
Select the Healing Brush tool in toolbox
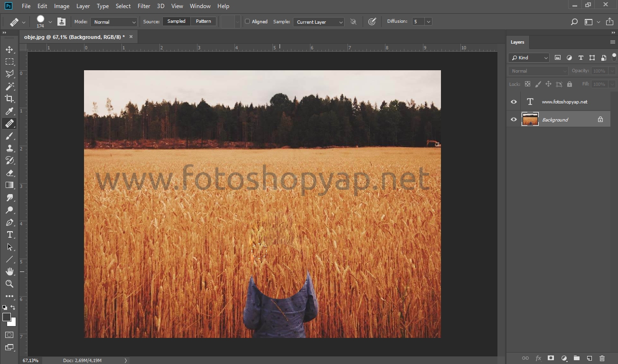point(9,123)
